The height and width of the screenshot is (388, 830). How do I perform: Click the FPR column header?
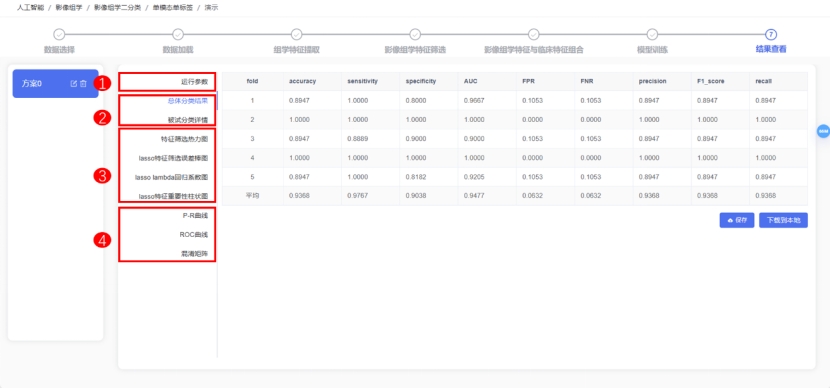(529, 82)
